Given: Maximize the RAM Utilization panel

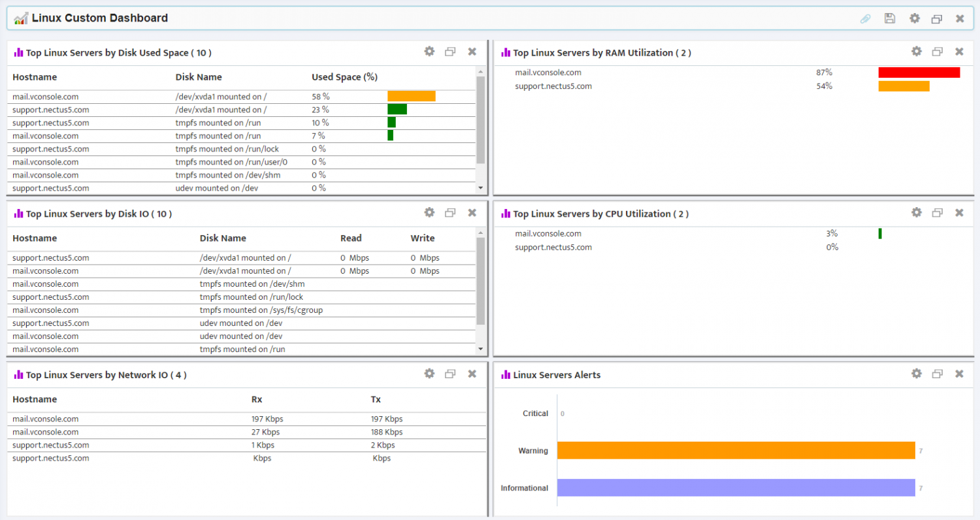Looking at the screenshot, I should (x=937, y=52).
